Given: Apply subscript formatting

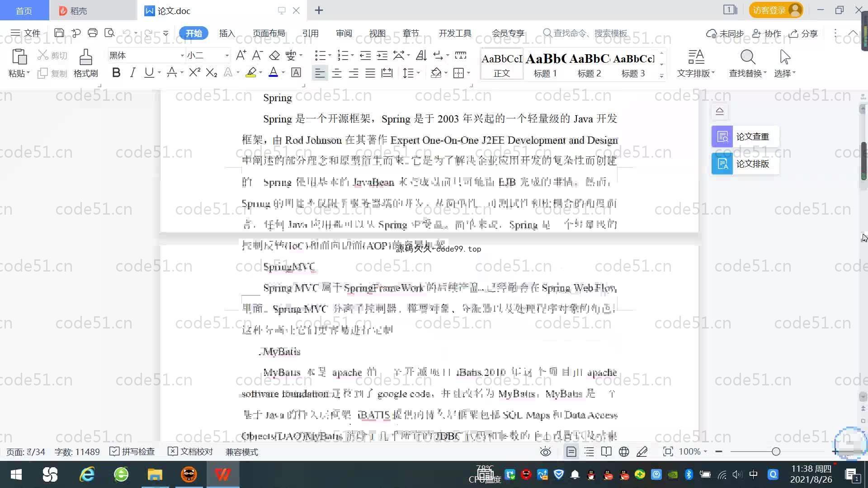Looking at the screenshot, I should point(212,73).
